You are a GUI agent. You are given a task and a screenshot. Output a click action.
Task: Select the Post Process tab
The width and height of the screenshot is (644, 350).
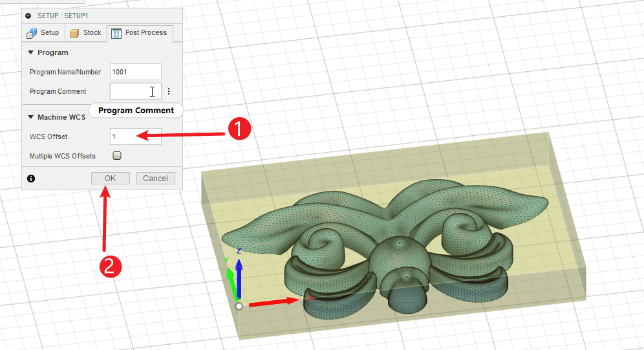click(139, 33)
